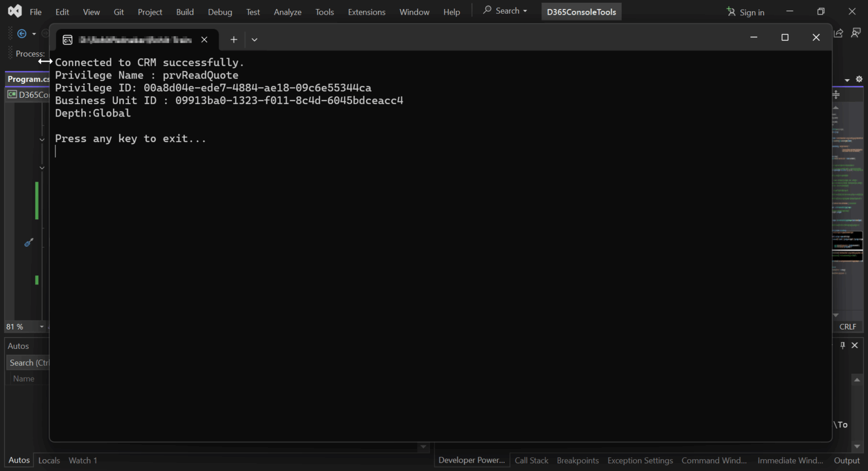Switch to the Locals tab

tap(49, 460)
